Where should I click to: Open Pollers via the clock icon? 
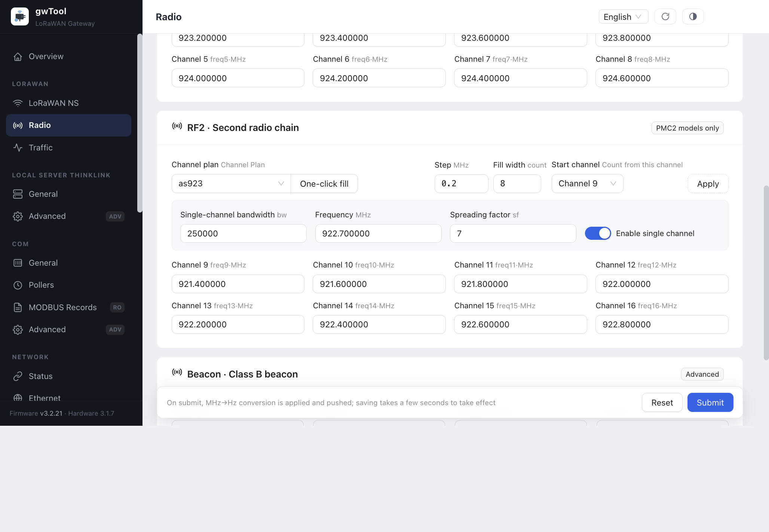click(x=18, y=285)
